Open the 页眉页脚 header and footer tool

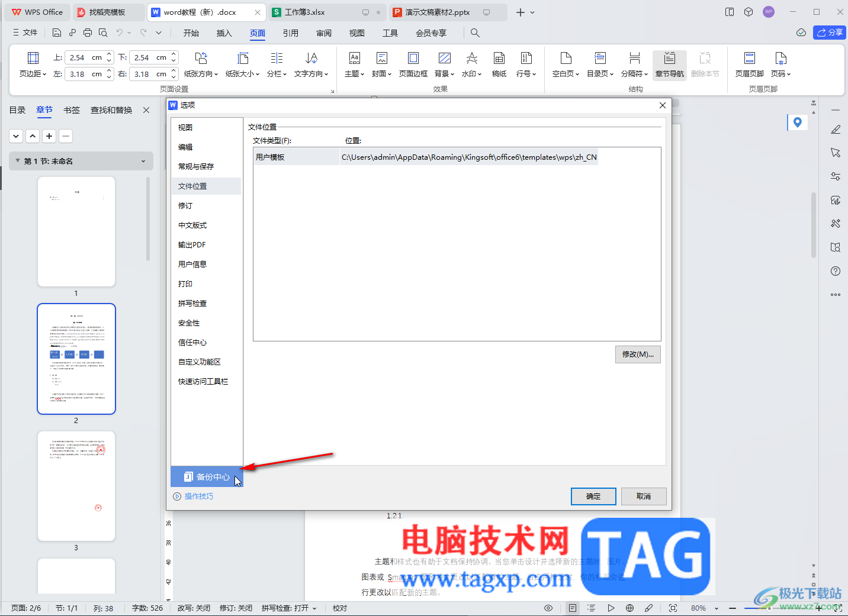749,65
